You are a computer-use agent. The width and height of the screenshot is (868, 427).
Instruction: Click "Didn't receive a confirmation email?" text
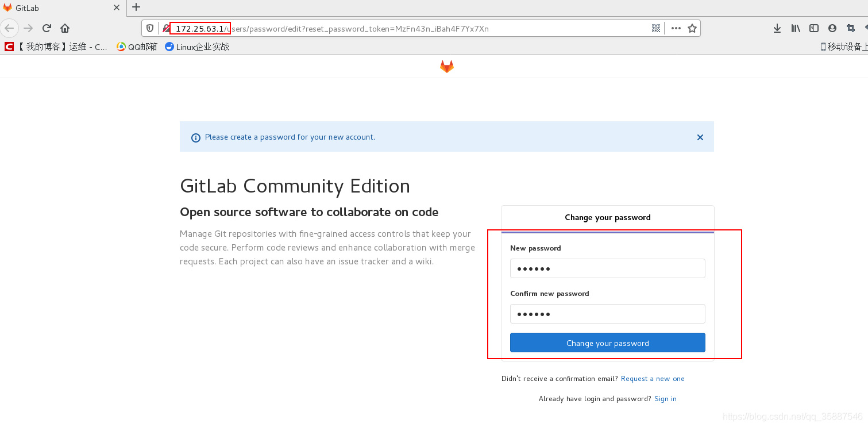pyautogui.click(x=560, y=379)
